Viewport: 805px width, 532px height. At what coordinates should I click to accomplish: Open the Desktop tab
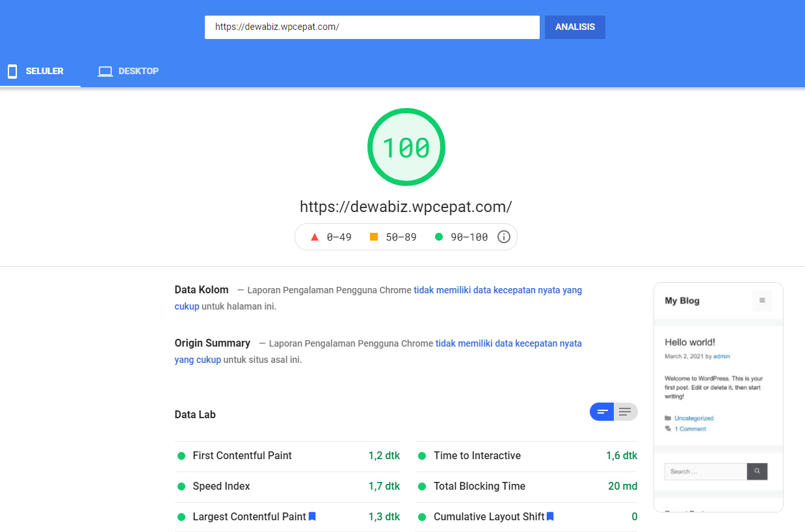(128, 71)
